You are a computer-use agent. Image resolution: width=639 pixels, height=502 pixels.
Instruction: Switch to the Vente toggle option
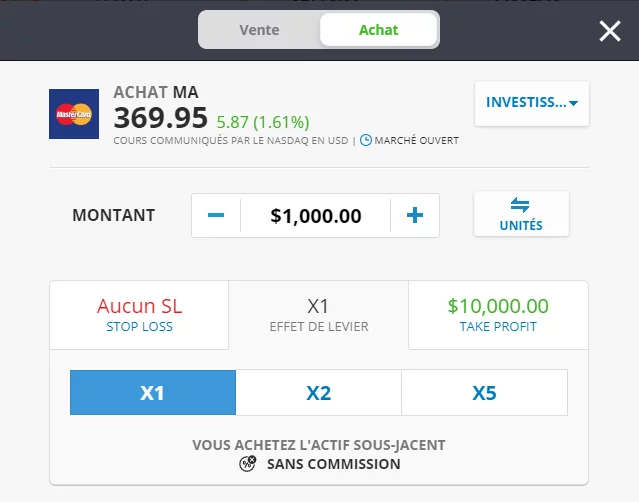point(260,30)
